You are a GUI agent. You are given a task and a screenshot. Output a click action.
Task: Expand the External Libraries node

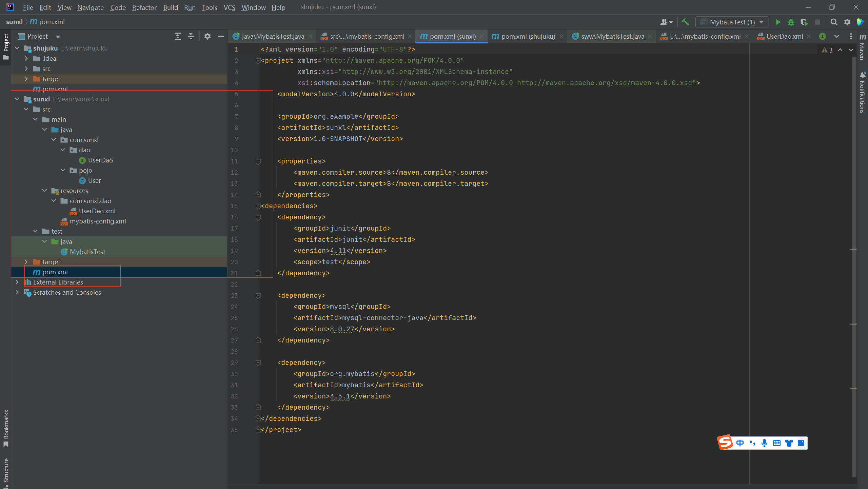(17, 282)
